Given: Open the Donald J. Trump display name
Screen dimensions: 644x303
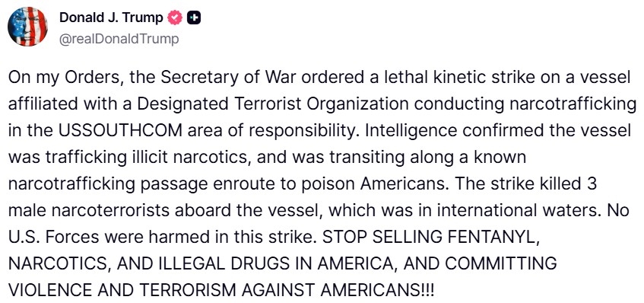Looking at the screenshot, I should coord(111,18).
